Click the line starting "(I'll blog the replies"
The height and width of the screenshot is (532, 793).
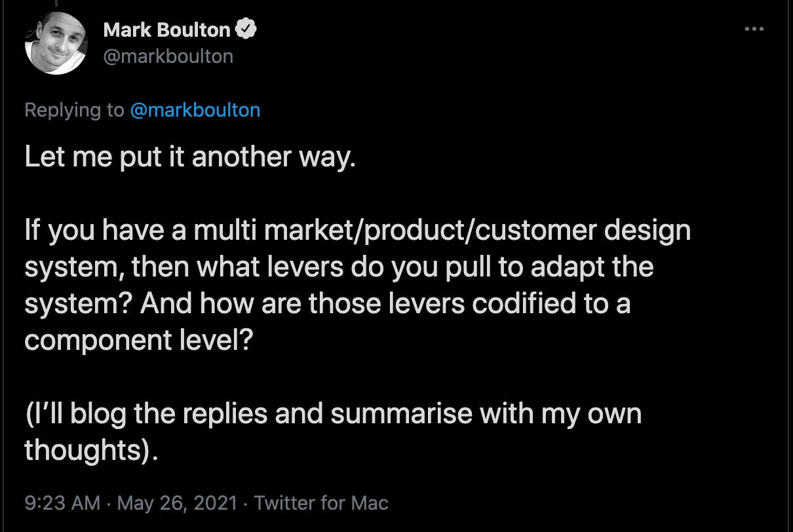coord(332,415)
